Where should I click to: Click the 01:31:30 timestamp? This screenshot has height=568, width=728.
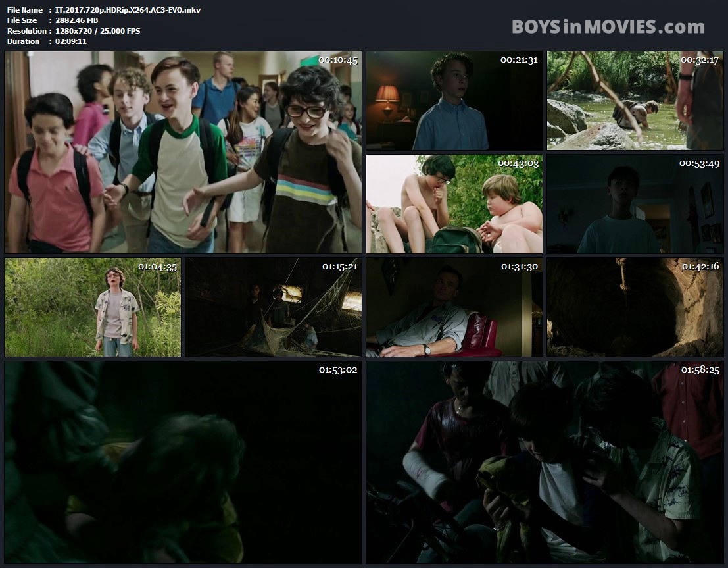520,267
